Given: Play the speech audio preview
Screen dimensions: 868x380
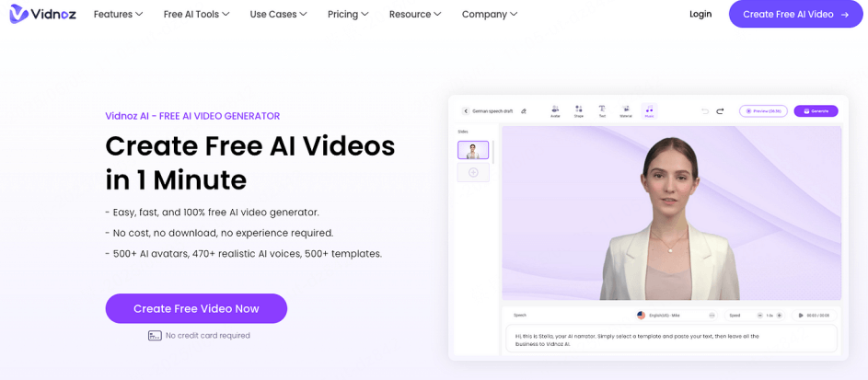Looking at the screenshot, I should point(801,316).
